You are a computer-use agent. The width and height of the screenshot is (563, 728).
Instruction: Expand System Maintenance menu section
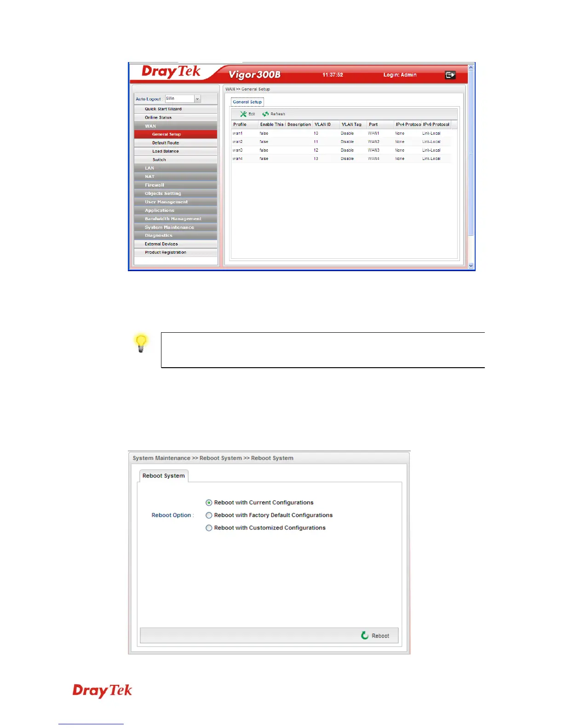click(x=176, y=227)
